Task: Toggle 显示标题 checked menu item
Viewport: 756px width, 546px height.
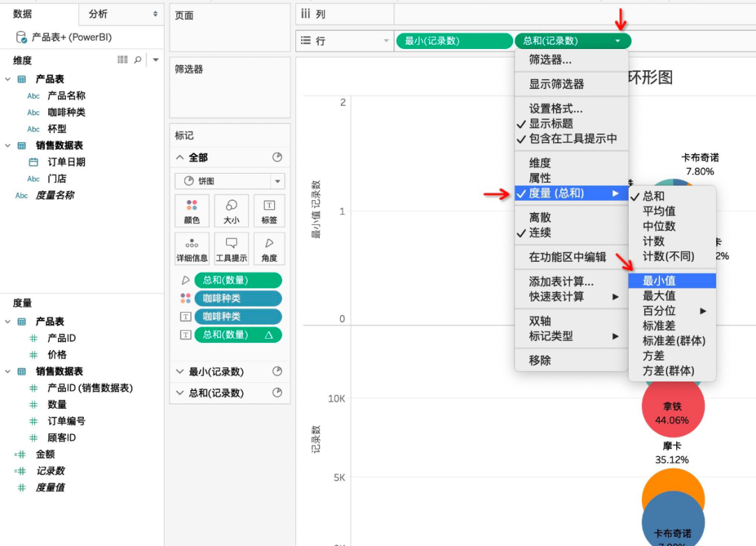Action: (551, 124)
